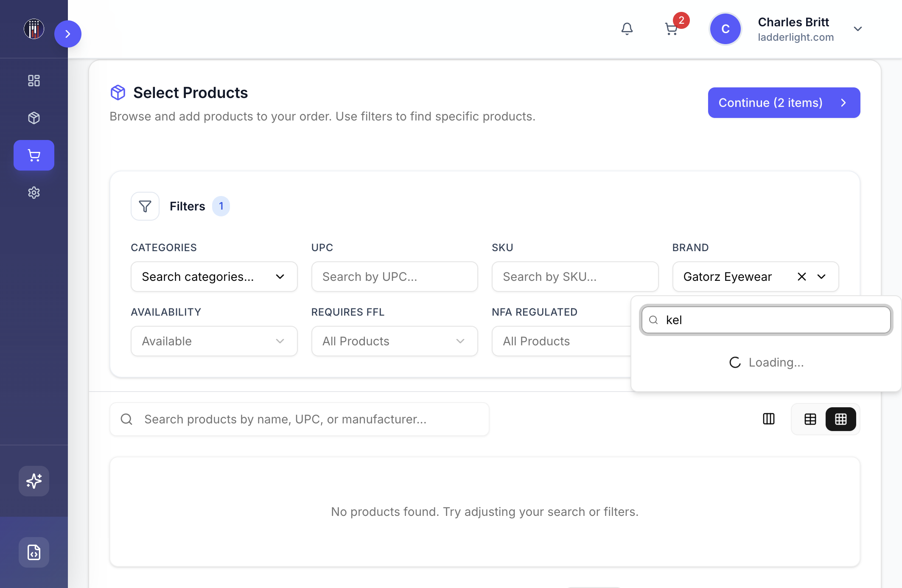Open the settings gear icon in sidebar
902x588 pixels.
(x=34, y=193)
